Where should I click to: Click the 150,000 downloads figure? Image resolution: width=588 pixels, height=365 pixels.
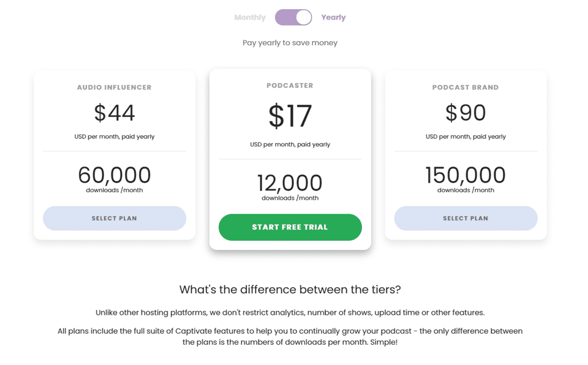click(464, 175)
